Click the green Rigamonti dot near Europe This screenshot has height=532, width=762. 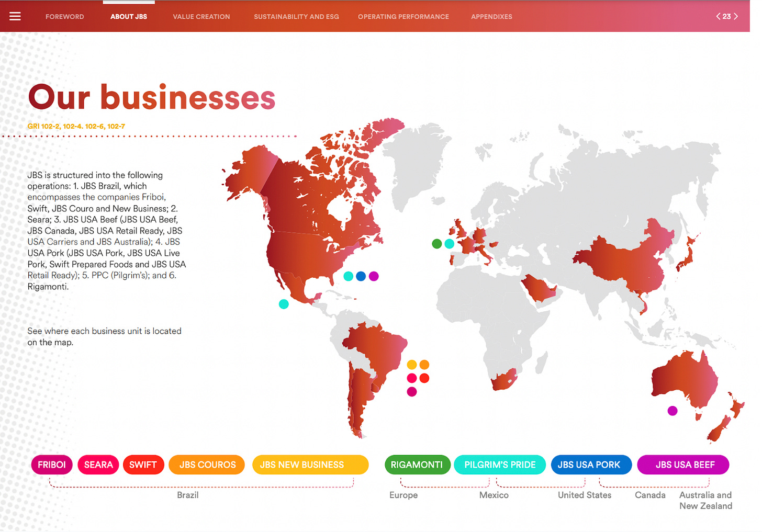pyautogui.click(x=437, y=244)
